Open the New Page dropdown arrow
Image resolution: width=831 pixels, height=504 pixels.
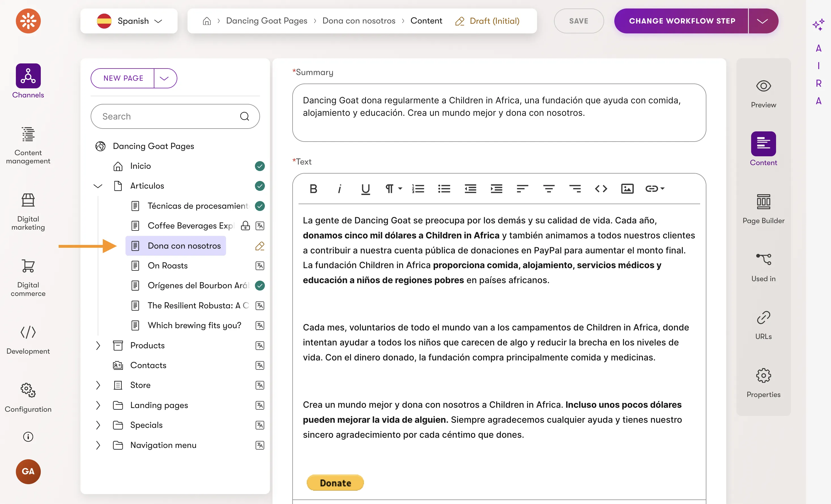tap(164, 78)
